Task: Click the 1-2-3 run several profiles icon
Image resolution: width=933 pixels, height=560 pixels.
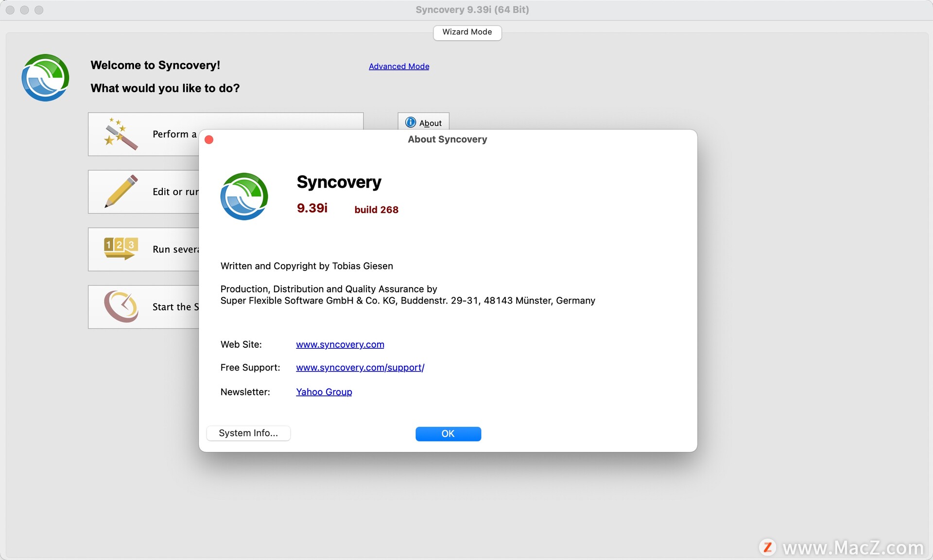Action: 121,249
